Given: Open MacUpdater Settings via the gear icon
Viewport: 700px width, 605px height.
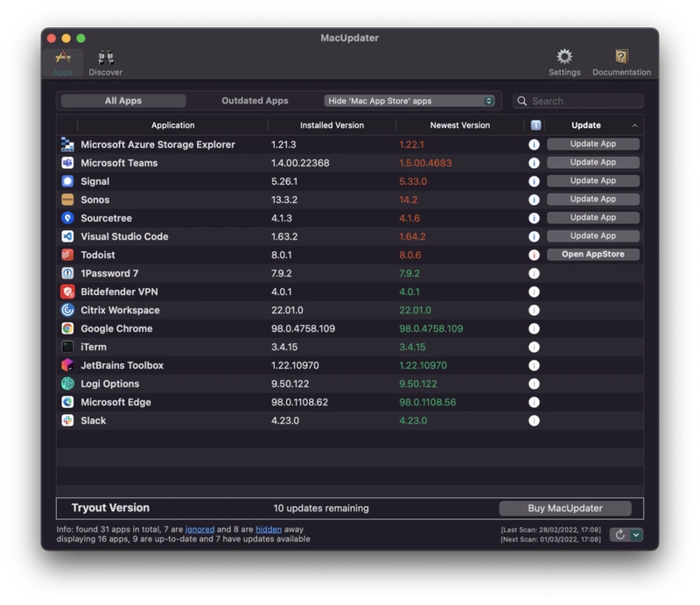Looking at the screenshot, I should pyautogui.click(x=564, y=58).
